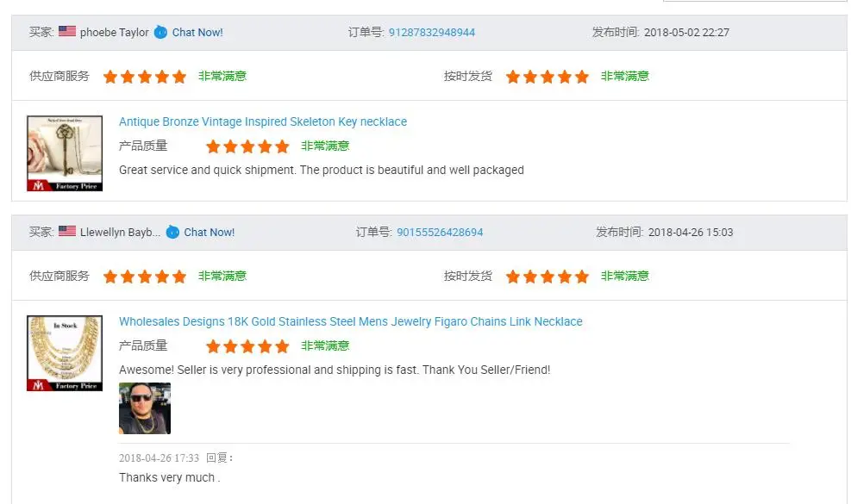Enlarge the buyer's review photo

click(x=145, y=408)
